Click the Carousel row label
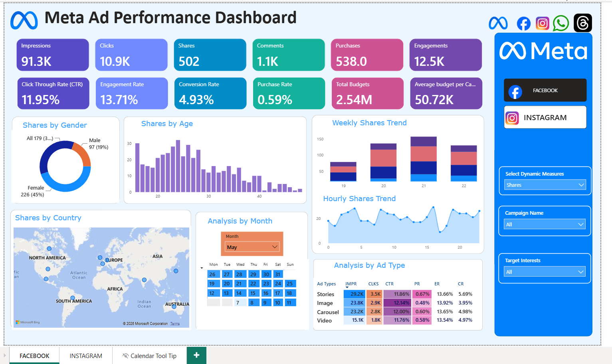612x364 pixels. [x=328, y=312]
